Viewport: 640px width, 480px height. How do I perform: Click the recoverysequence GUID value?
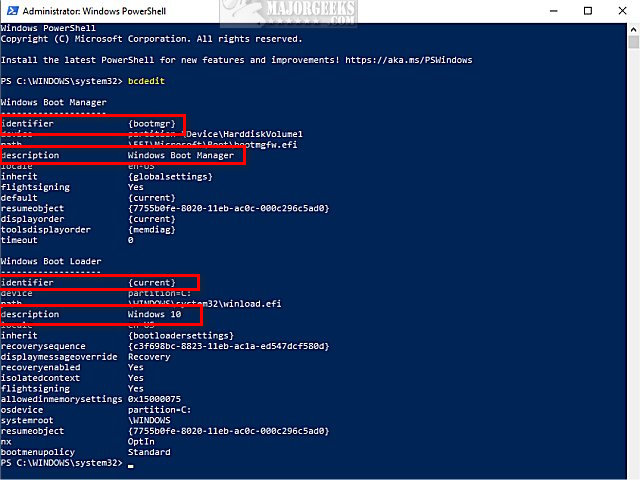tap(228, 346)
